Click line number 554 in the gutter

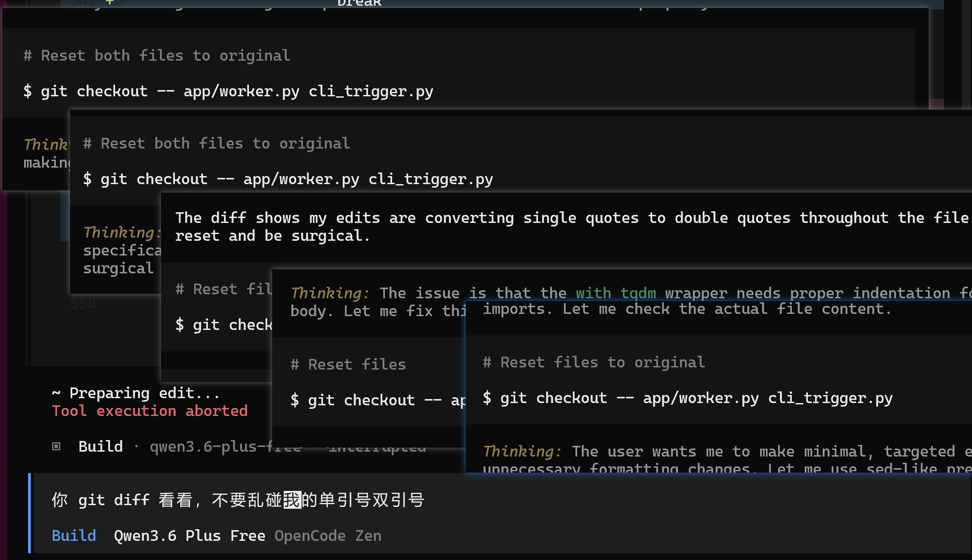[83, 304]
